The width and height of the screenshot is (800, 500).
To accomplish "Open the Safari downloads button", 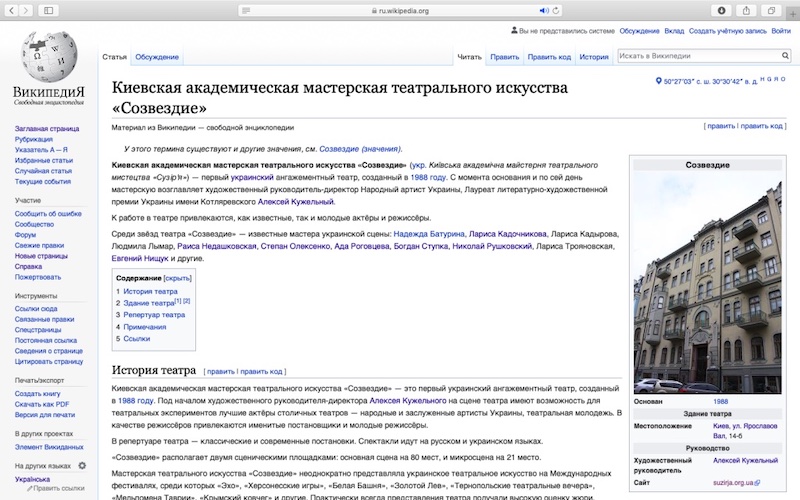I will point(721,10).
